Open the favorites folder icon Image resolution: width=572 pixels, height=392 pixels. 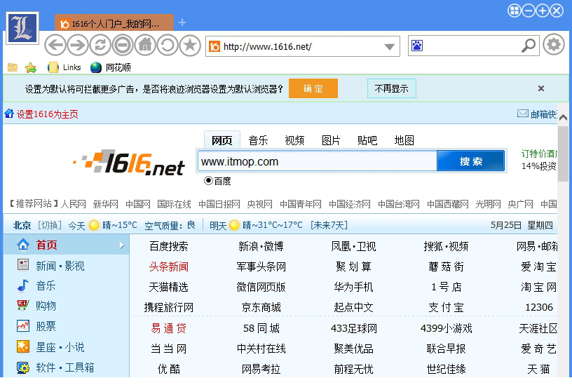coord(13,67)
